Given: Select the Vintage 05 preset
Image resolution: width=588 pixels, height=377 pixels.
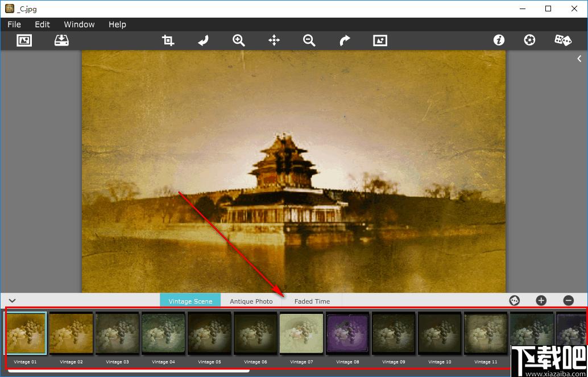Looking at the screenshot, I should (210, 333).
